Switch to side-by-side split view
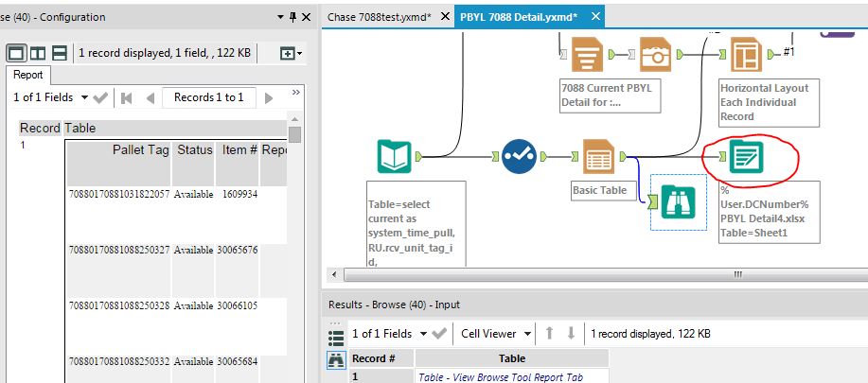 [38, 53]
